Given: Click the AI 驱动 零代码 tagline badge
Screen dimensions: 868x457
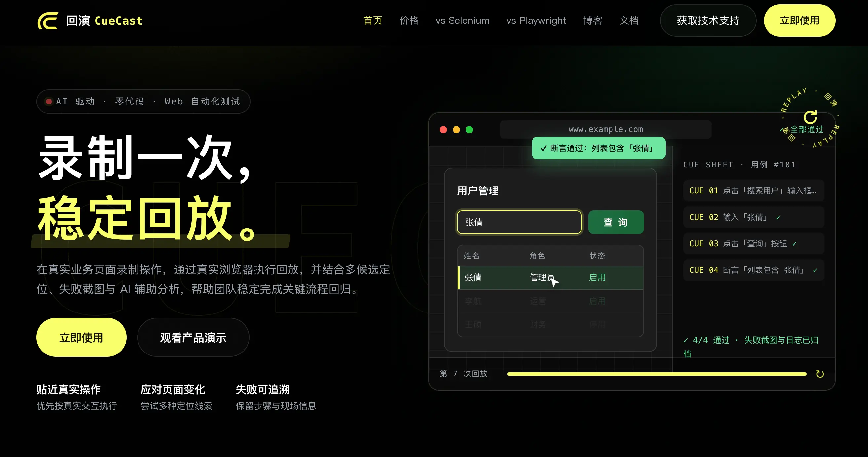Looking at the screenshot, I should (x=143, y=102).
